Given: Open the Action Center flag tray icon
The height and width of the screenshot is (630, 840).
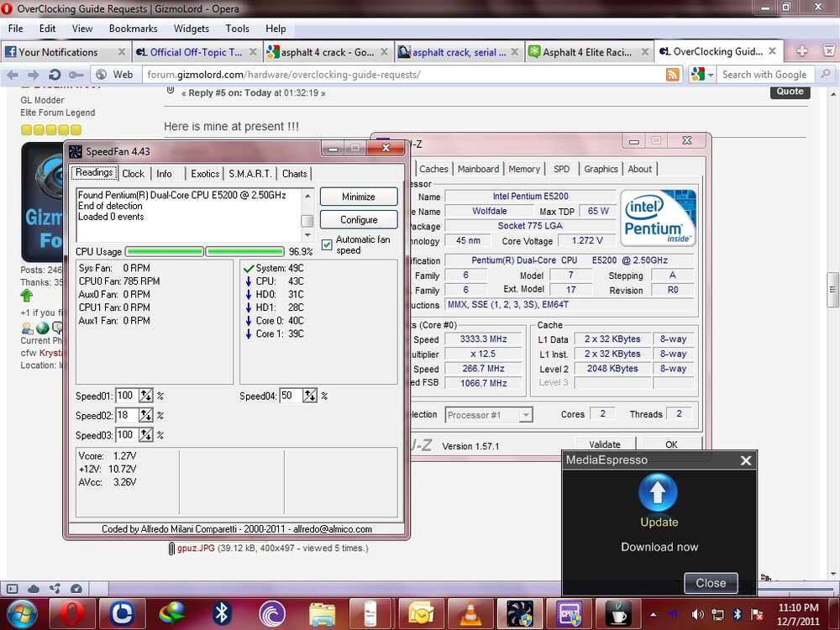Looking at the screenshot, I should pyautogui.click(x=757, y=614).
